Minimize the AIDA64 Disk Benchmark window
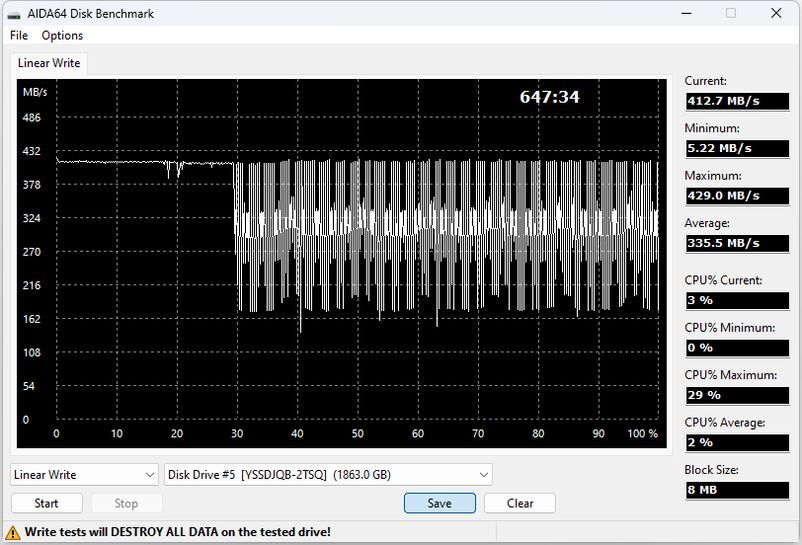The height and width of the screenshot is (545, 802). click(x=685, y=14)
